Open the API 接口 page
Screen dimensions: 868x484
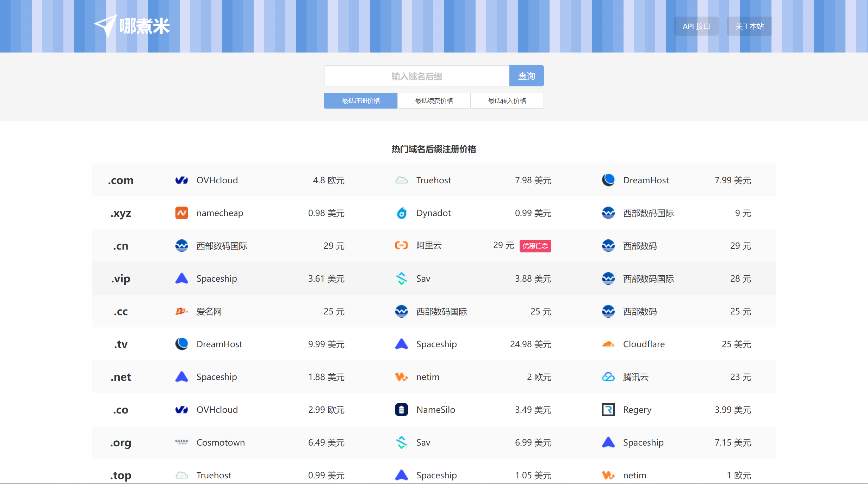[696, 26]
